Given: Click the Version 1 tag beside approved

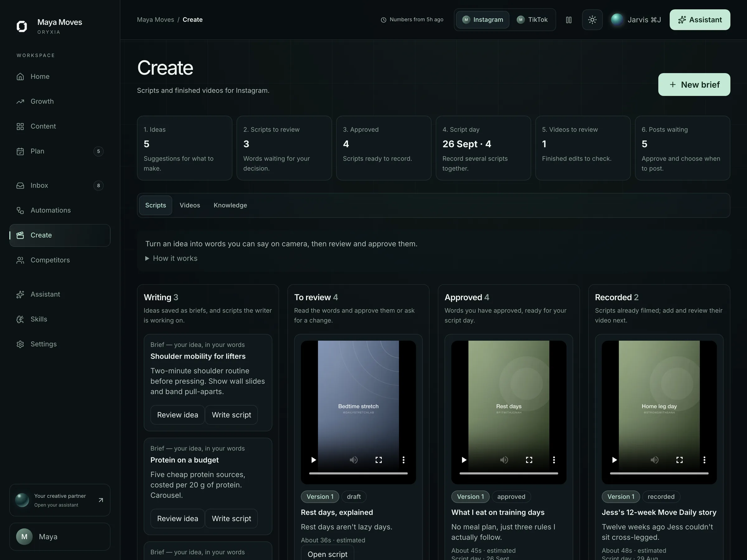Looking at the screenshot, I should (470, 497).
